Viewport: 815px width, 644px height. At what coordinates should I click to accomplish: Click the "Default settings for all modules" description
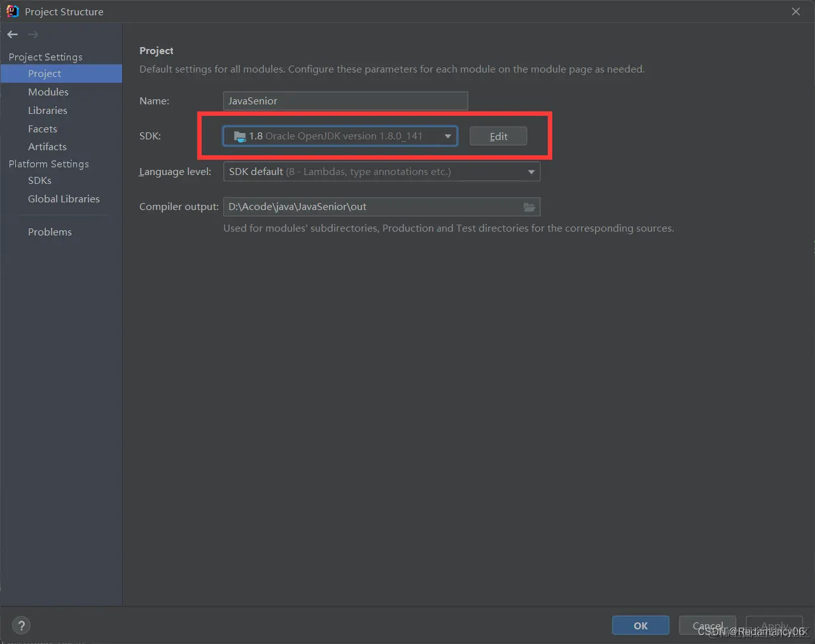pyautogui.click(x=392, y=69)
